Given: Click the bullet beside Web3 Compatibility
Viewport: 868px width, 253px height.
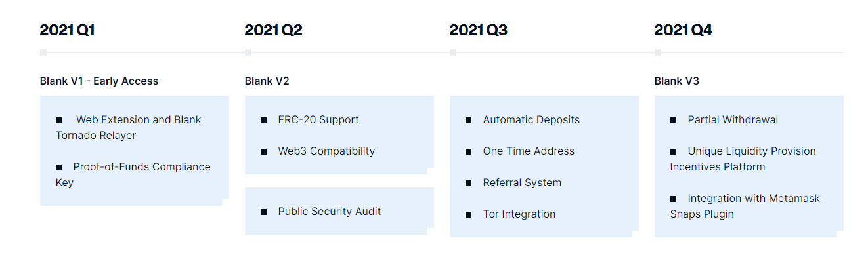Looking at the screenshot, I should [264, 151].
